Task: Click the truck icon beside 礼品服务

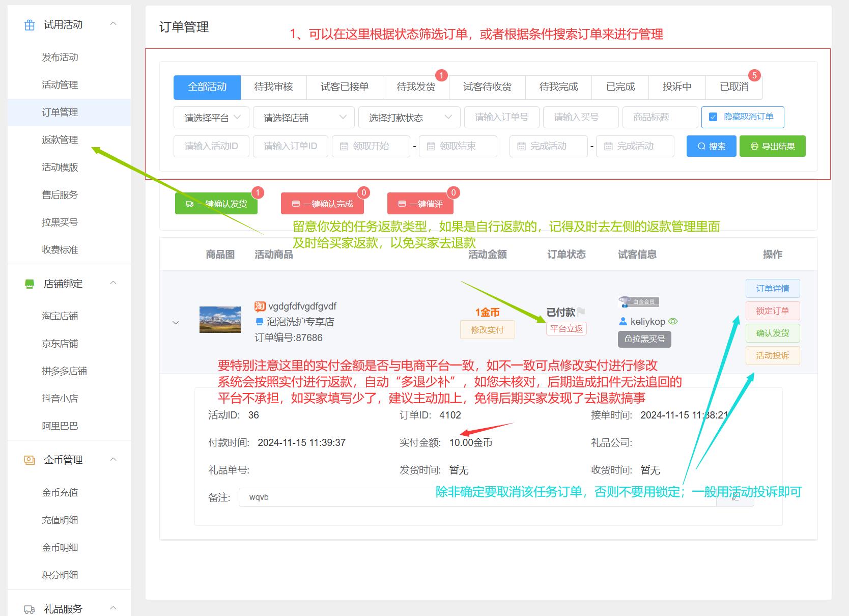Action: (30, 609)
